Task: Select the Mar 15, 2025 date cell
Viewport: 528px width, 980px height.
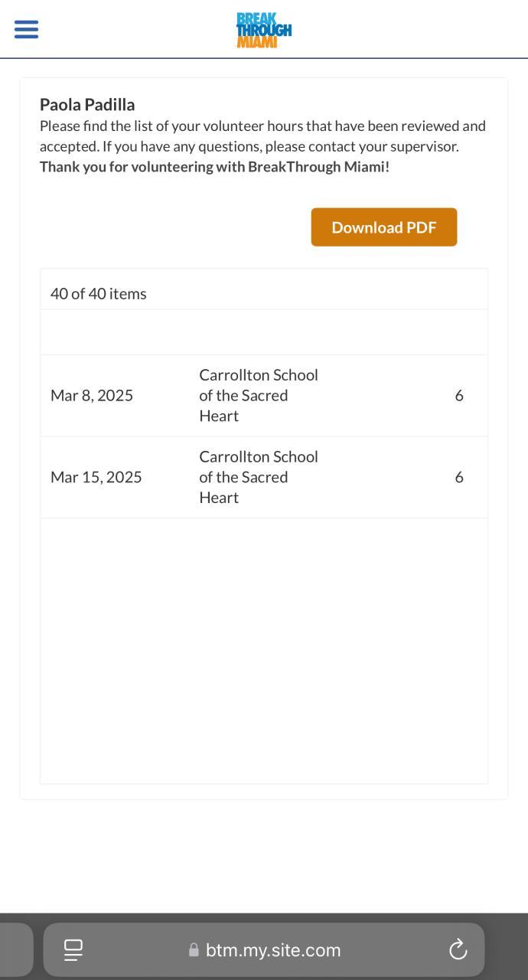Action: tap(96, 477)
